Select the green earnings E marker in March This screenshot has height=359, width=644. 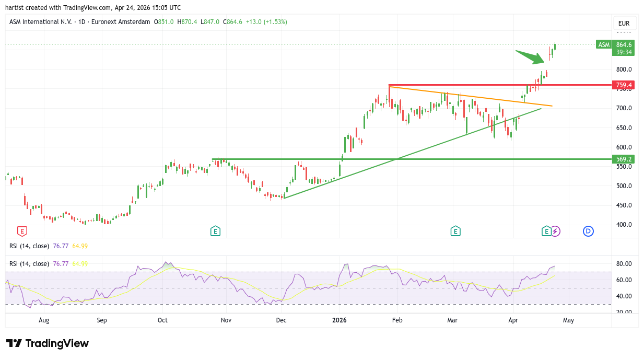tap(455, 230)
